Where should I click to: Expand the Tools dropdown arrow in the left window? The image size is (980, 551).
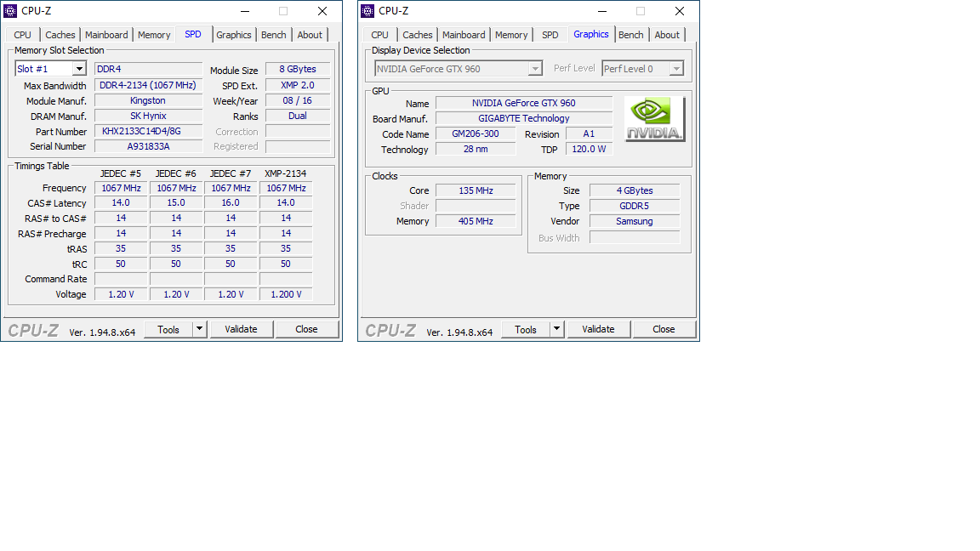pyautogui.click(x=199, y=329)
